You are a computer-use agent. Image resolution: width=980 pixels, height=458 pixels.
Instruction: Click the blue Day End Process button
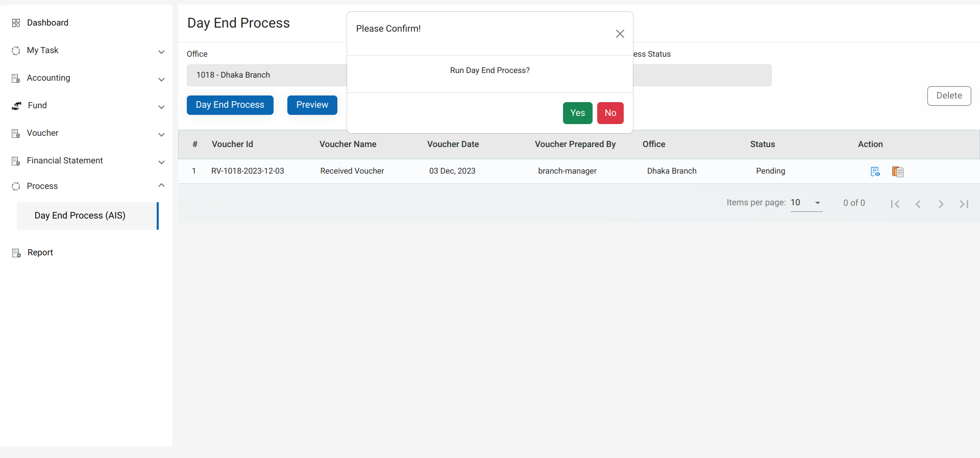tap(230, 105)
